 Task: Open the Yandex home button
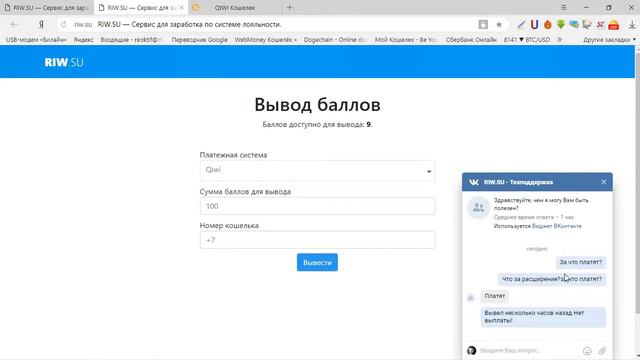[x=41, y=24]
